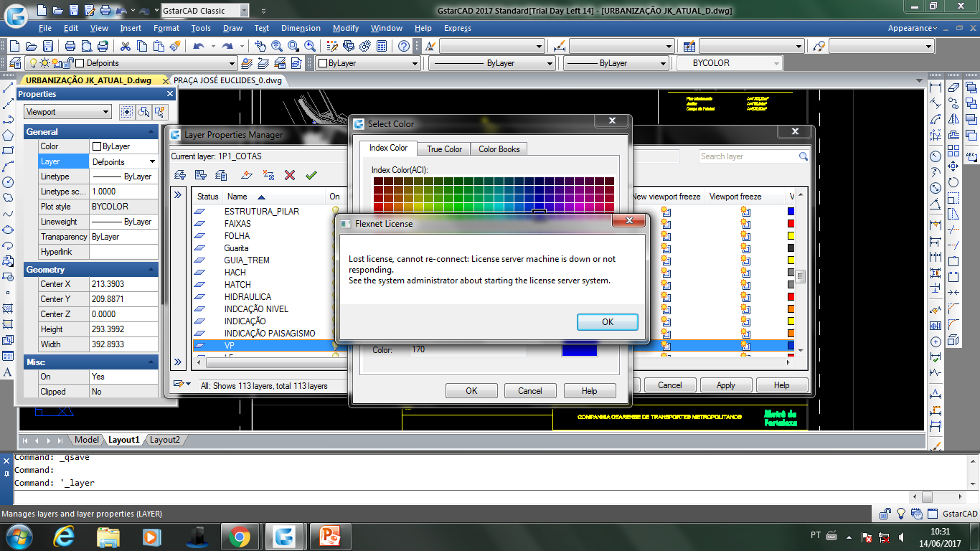Open the GstarCAD Classic workspace dropdown
The image size is (980, 551).
(245, 11)
